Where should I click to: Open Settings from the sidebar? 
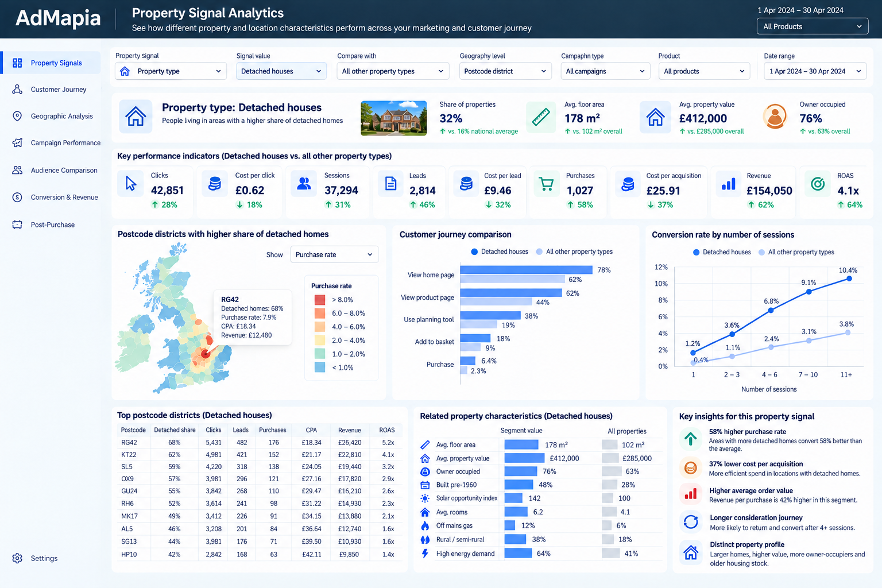[44, 558]
